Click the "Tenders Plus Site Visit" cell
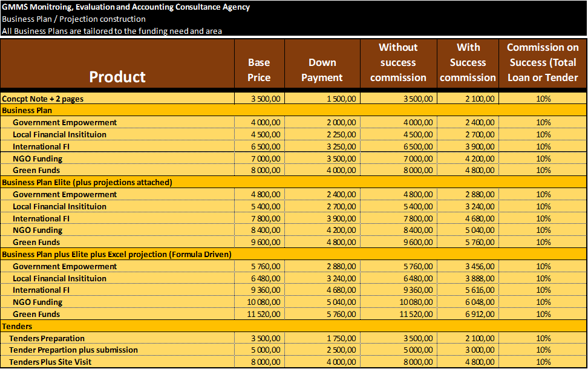Screen dimensions: 588x369 51,362
